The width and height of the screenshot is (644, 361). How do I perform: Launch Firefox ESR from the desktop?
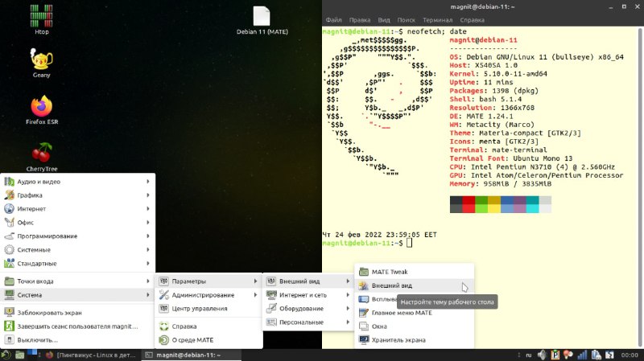click(x=42, y=109)
